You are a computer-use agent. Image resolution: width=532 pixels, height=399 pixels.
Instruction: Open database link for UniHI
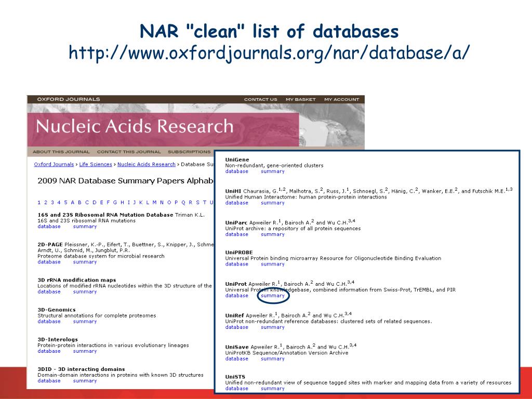[x=237, y=203]
